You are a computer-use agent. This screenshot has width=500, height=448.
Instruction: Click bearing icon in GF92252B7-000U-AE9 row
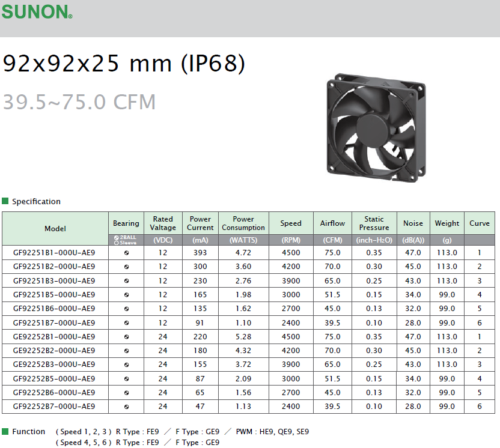[126, 407]
